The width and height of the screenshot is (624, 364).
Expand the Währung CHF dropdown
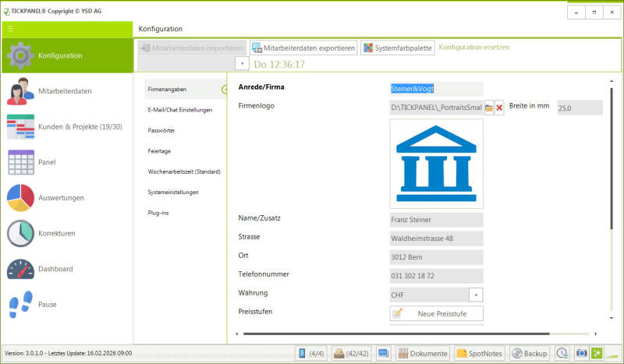pos(476,295)
